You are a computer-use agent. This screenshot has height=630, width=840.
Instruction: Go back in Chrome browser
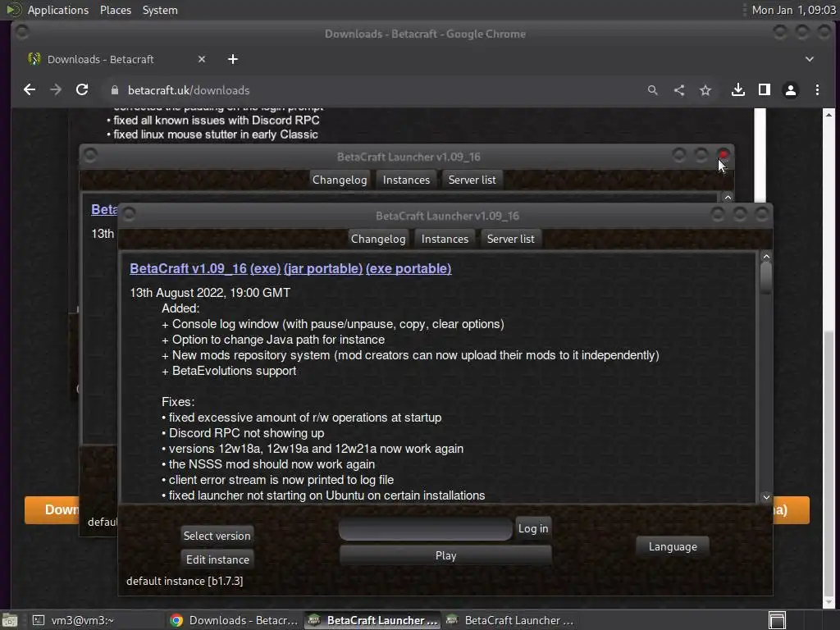[30, 90]
